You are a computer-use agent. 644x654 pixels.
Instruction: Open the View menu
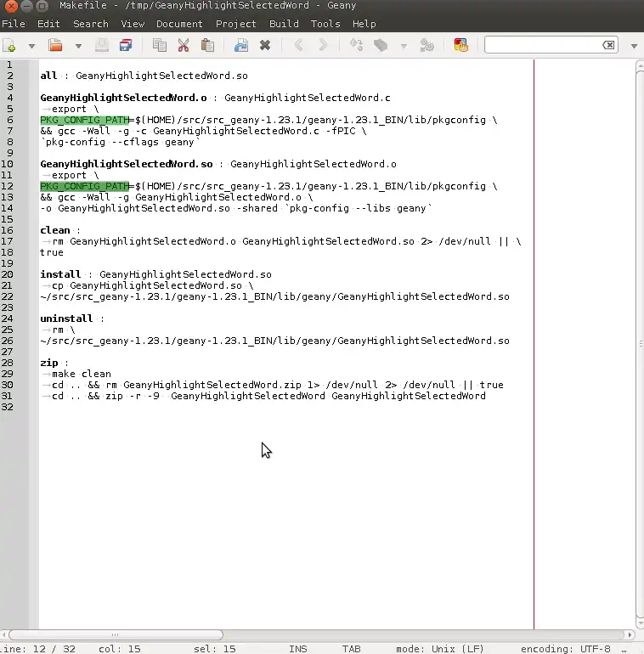click(x=133, y=24)
